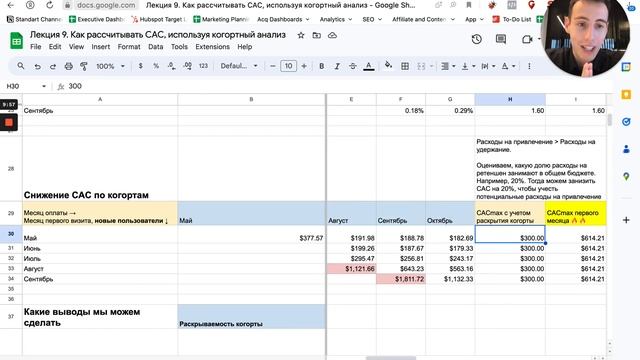Viewport: 640px width, 360px height.
Task: Open the Insert menu
Action: pos(100,47)
